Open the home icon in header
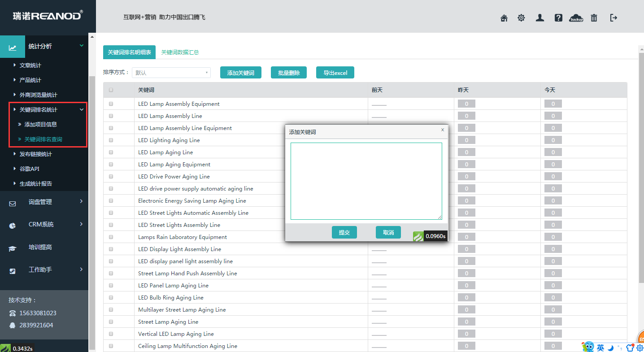This screenshot has width=644, height=352. [x=504, y=18]
